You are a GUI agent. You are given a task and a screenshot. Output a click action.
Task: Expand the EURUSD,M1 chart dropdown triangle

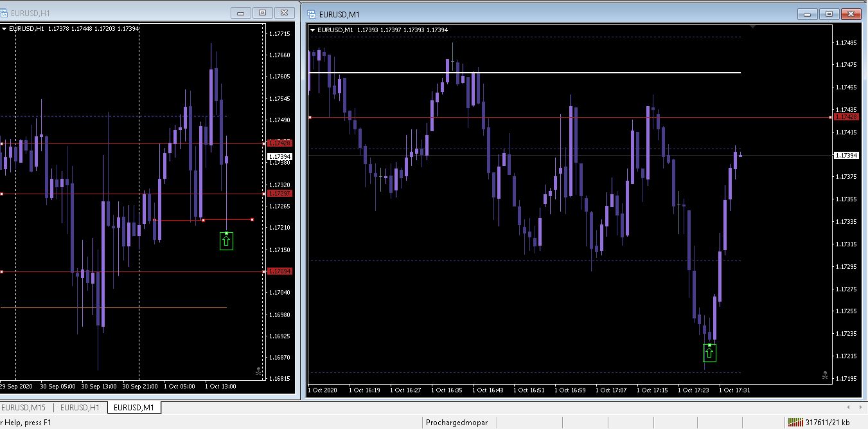(313, 30)
